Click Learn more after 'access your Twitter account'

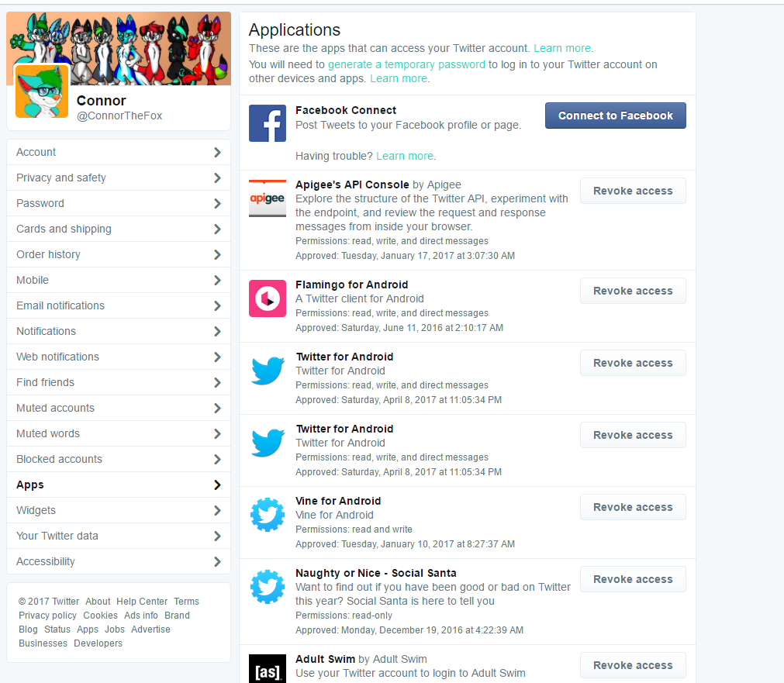coord(562,48)
